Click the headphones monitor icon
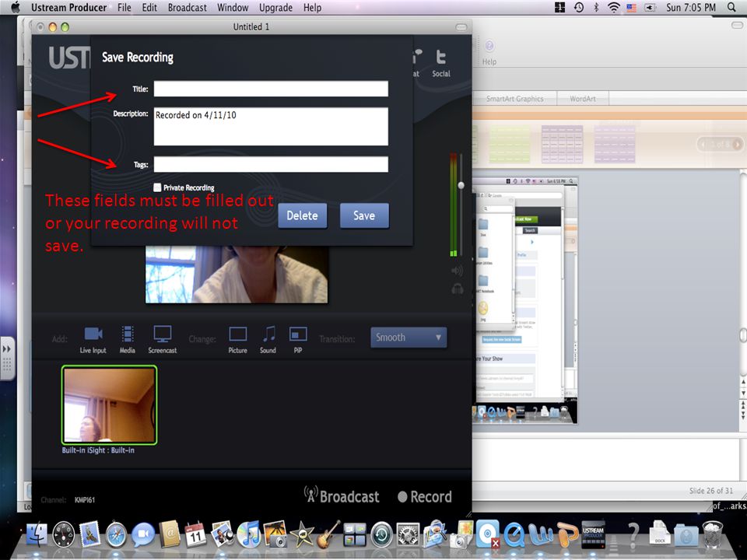Viewport: 747px width, 560px height. pyautogui.click(x=458, y=289)
